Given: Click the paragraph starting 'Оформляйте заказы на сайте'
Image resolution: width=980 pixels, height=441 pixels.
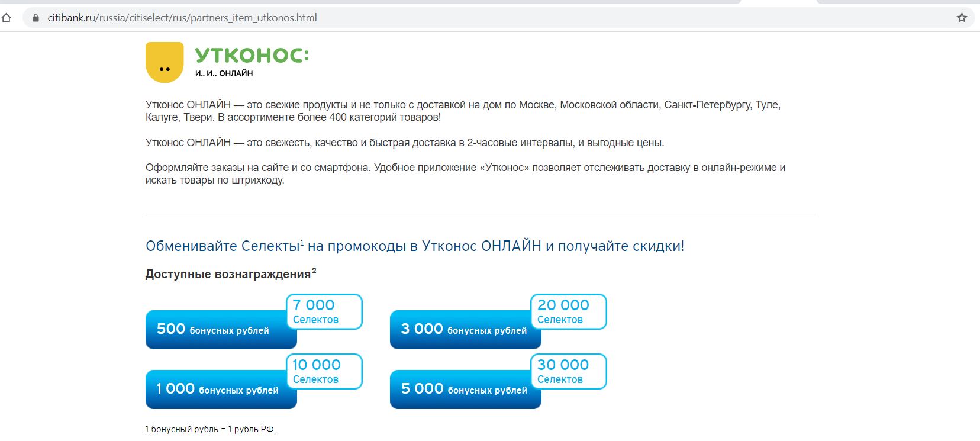Looking at the screenshot, I should point(465,174).
